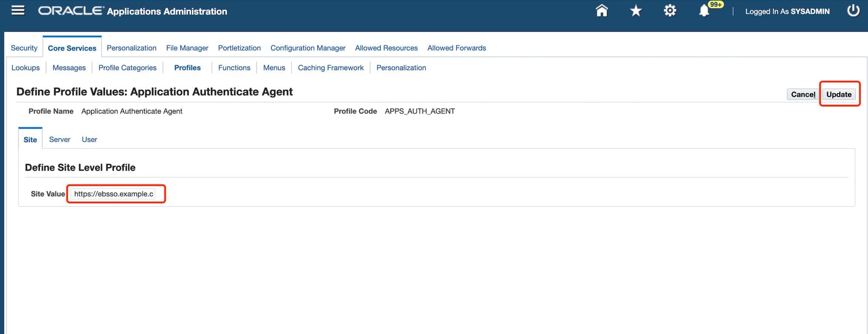This screenshot has height=334, width=868.
Task: Select the Profiles subtab
Action: coord(187,68)
